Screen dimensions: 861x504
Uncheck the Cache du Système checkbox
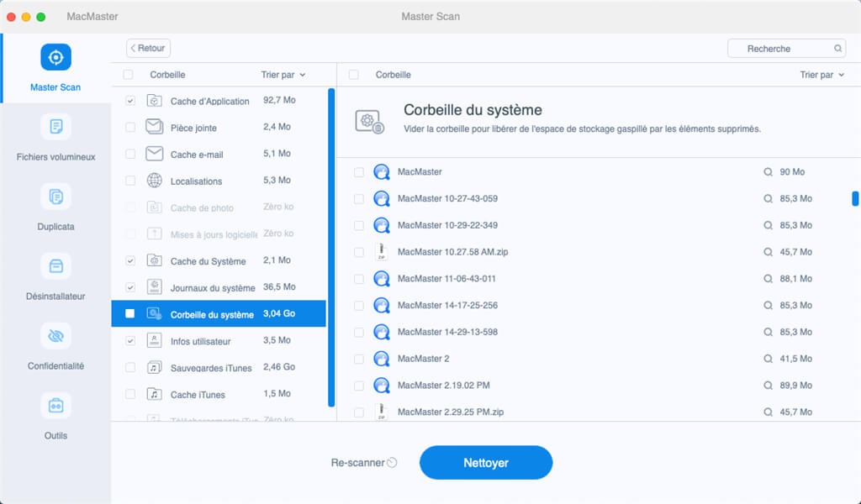click(130, 260)
